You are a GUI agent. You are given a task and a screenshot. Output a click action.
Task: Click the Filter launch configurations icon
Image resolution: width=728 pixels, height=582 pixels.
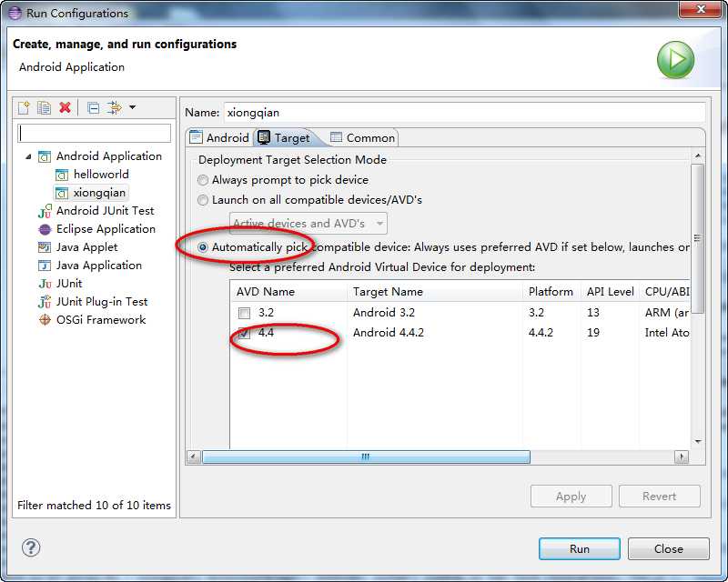(x=115, y=107)
